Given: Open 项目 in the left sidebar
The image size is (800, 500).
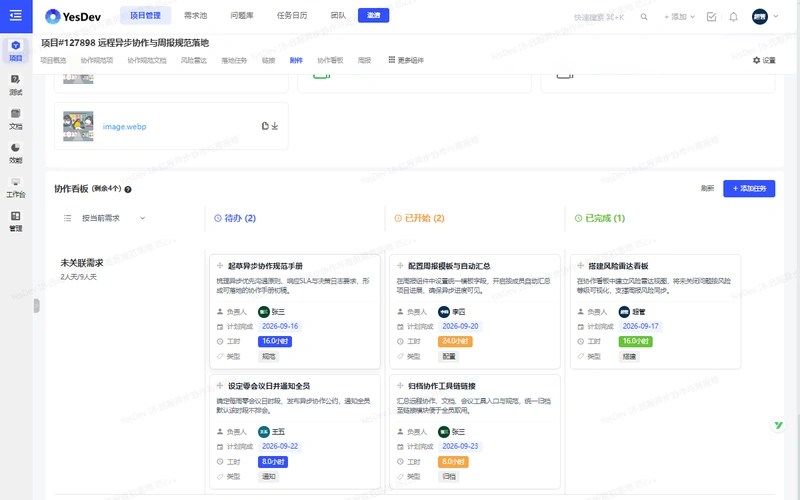Looking at the screenshot, I should click(x=16, y=51).
